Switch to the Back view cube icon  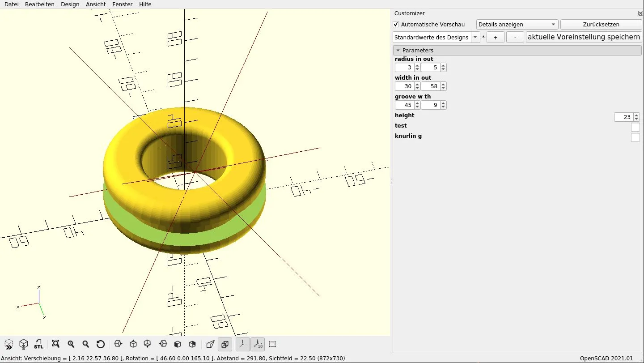192,344
